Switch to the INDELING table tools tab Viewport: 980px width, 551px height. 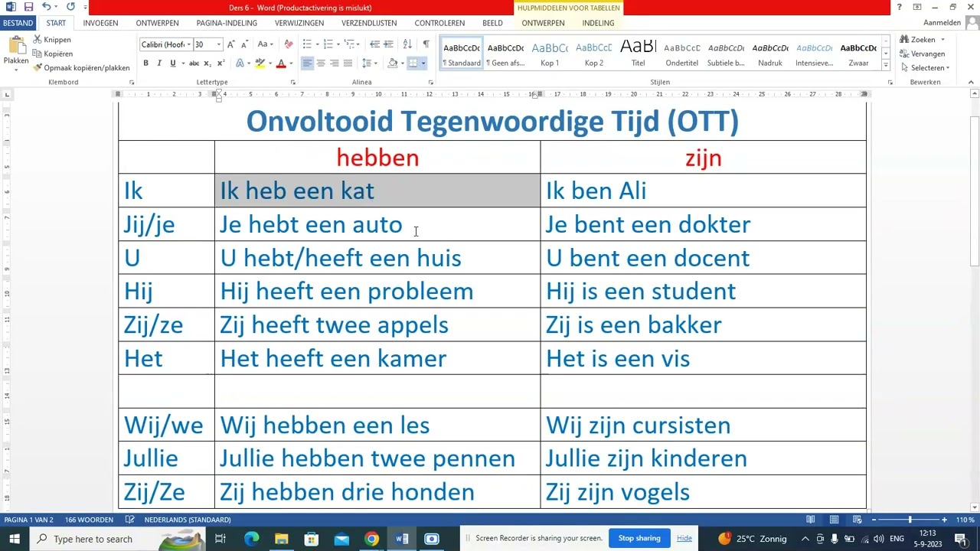pos(598,23)
